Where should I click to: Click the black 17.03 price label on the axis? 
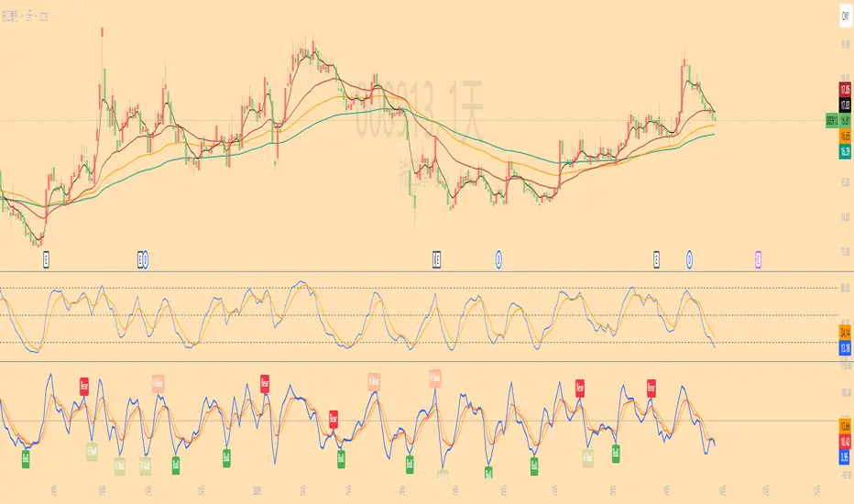tap(845, 104)
